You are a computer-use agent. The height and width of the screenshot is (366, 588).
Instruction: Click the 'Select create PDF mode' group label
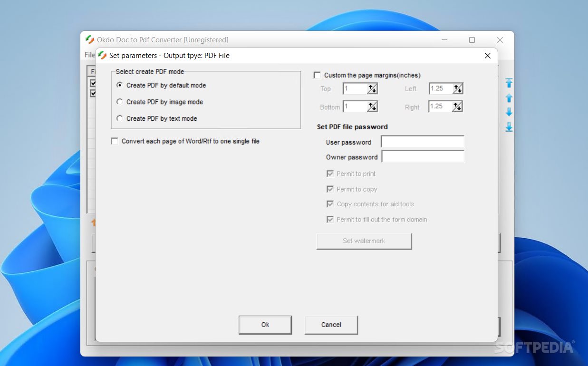click(150, 72)
